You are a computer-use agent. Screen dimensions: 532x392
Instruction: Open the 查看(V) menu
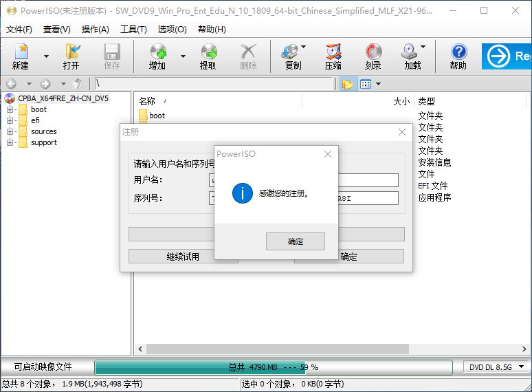coord(56,30)
